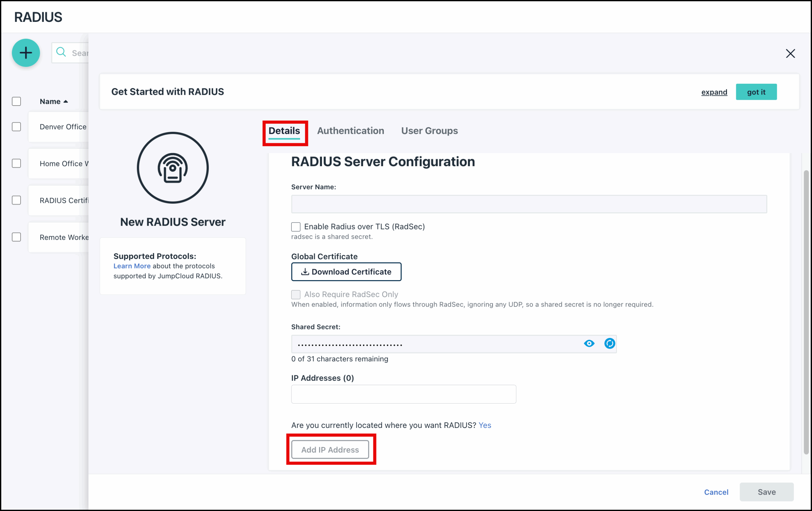Click the search magnifier icon
Image resolution: width=812 pixels, height=511 pixels.
point(61,52)
